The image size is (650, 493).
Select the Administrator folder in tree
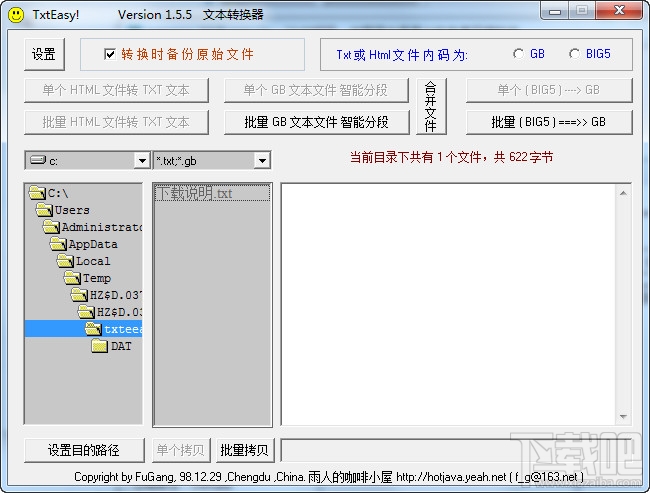tap(102, 227)
